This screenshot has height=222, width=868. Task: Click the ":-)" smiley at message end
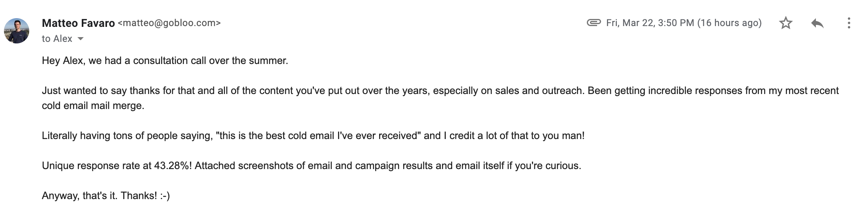tap(165, 196)
